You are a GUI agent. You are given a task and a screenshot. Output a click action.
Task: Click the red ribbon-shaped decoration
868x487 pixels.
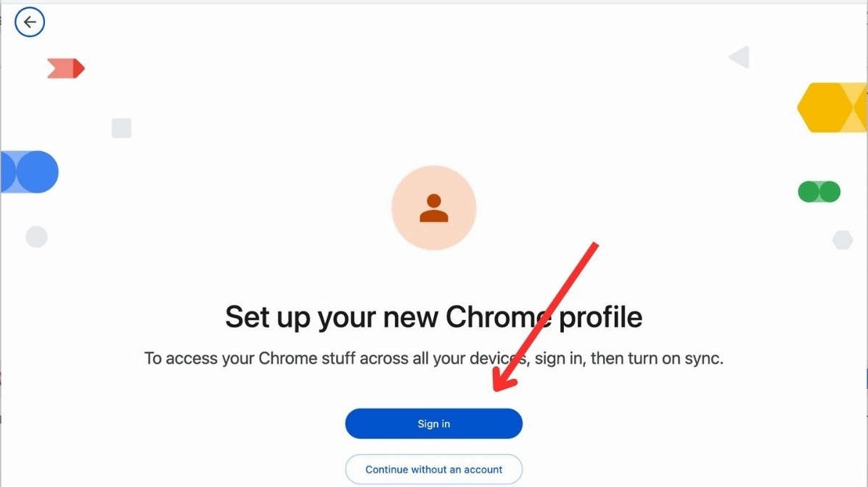point(66,69)
